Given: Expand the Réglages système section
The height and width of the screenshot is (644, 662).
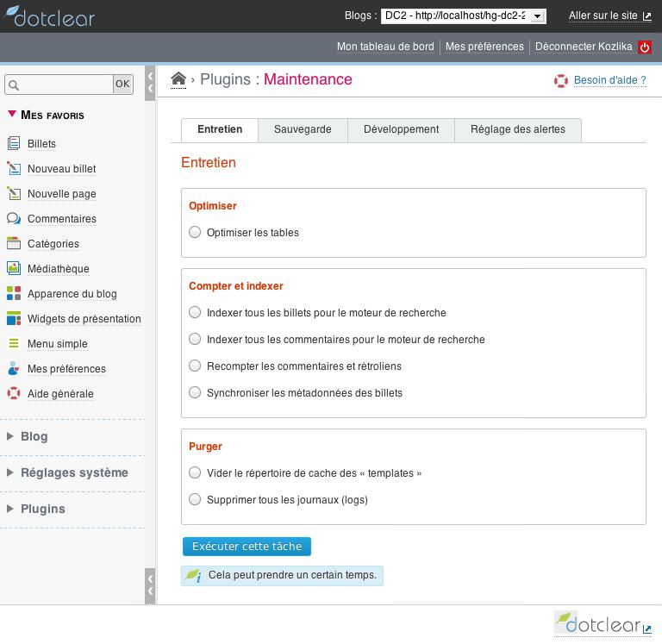Looking at the screenshot, I should (x=73, y=472).
